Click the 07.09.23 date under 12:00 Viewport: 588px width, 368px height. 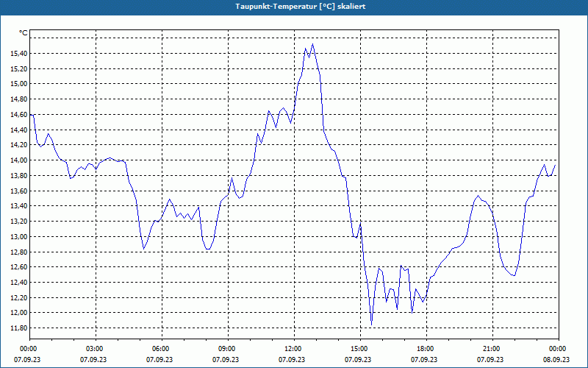292,359
